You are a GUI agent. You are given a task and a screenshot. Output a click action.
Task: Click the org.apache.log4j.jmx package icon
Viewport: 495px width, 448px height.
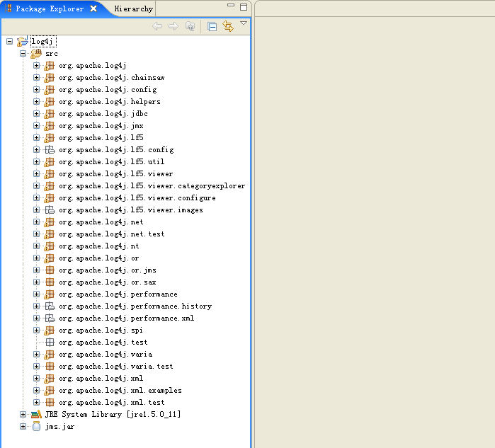pyautogui.click(x=49, y=126)
